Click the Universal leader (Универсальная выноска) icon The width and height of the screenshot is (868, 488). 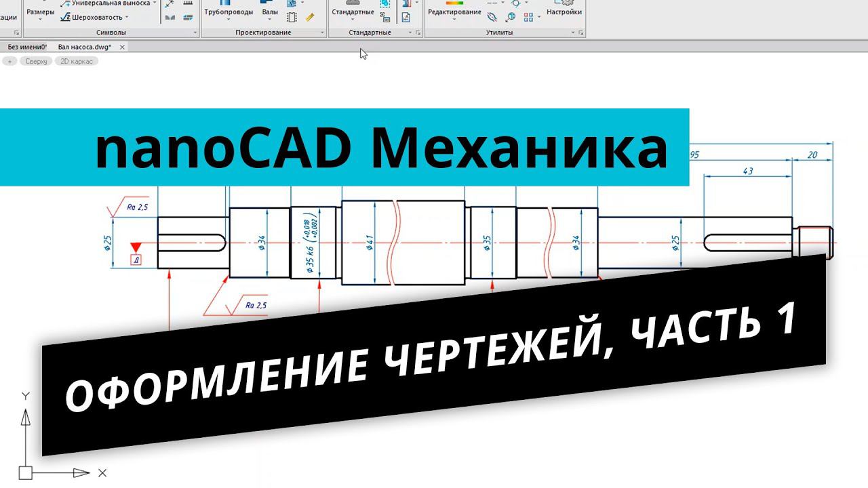(66, 3)
